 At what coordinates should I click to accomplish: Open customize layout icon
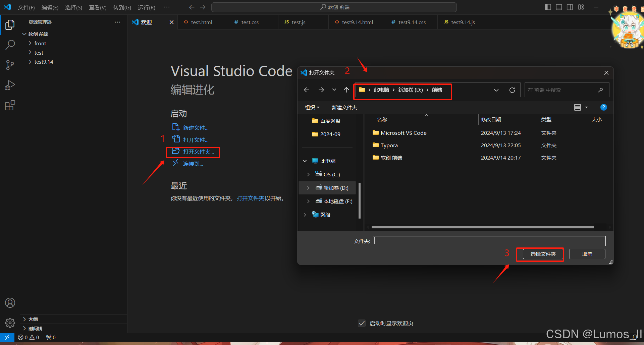581,7
